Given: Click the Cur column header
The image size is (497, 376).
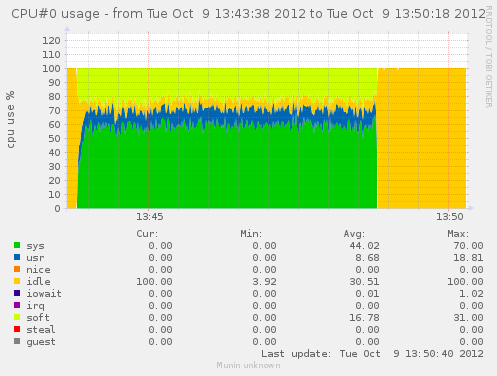Looking at the screenshot, I should 147,234.
